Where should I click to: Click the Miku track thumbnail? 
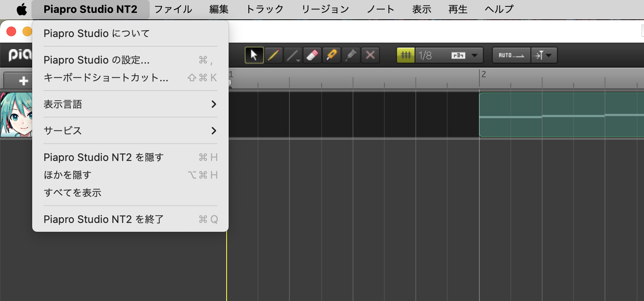coord(16,115)
